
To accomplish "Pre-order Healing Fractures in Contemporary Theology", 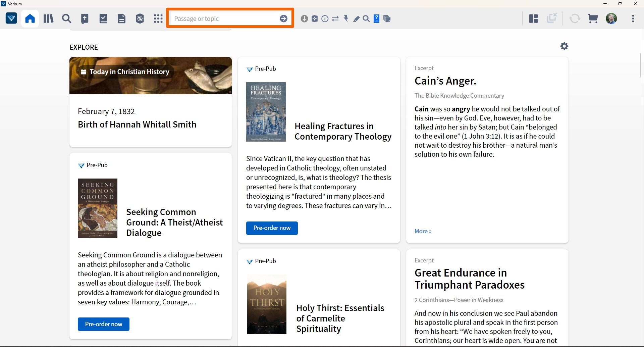I will 272,228.
